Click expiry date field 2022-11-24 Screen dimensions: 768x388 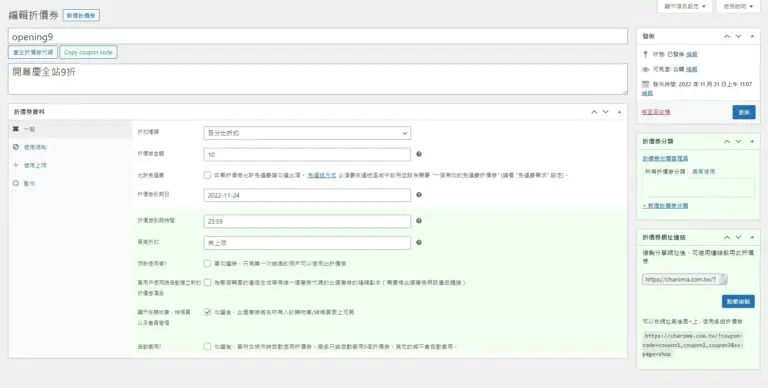click(x=307, y=195)
